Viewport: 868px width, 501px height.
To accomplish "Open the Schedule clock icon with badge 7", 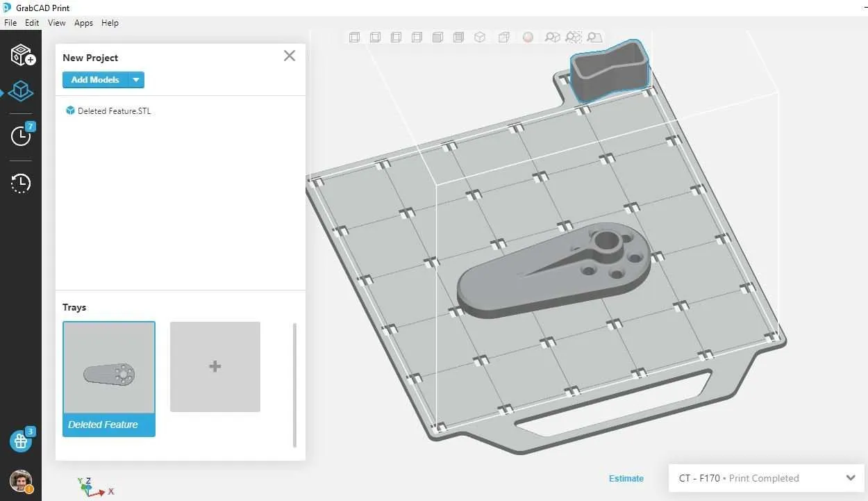I will (22, 135).
